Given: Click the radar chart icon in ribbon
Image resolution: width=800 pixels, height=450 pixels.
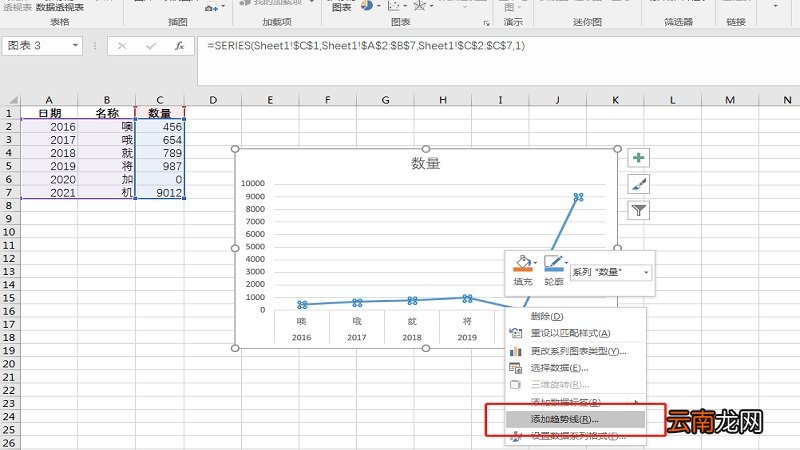Looking at the screenshot, I should tap(419, 6).
